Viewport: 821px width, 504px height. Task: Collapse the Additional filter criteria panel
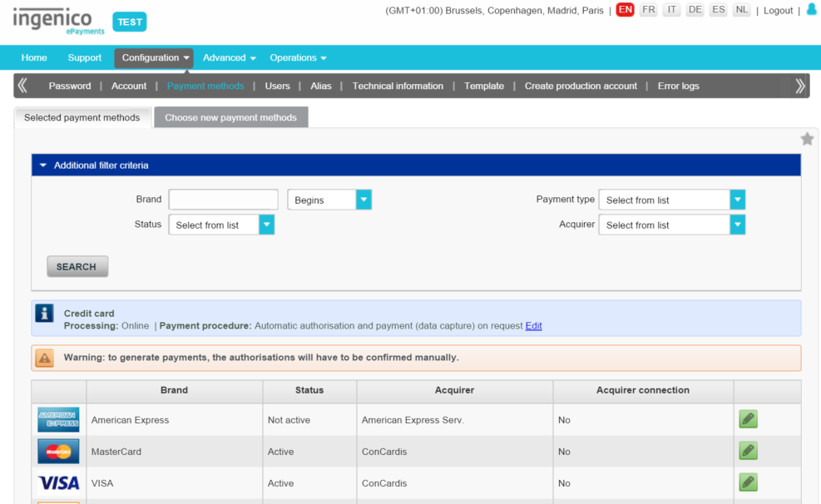43,166
